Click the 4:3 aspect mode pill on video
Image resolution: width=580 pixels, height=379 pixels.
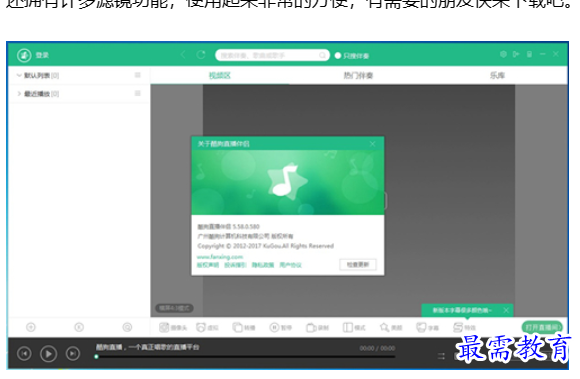(x=174, y=308)
